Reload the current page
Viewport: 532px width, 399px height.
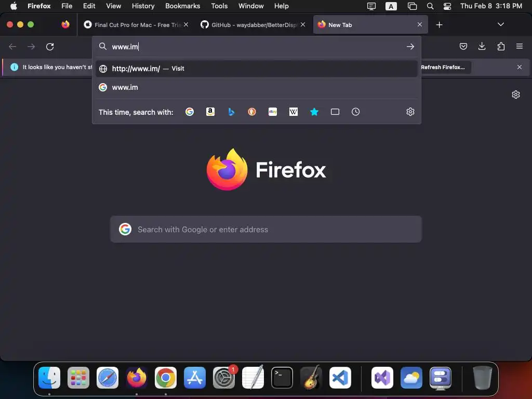tap(50, 46)
